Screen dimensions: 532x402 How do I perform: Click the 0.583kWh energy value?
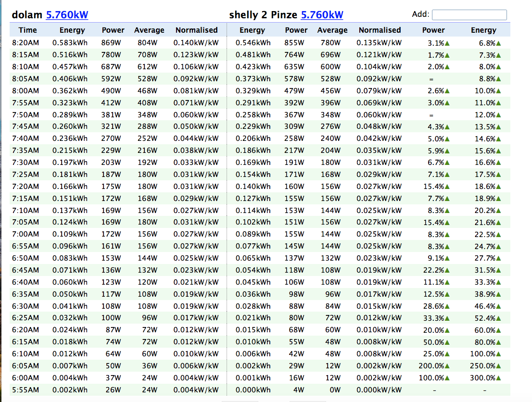pos(70,43)
